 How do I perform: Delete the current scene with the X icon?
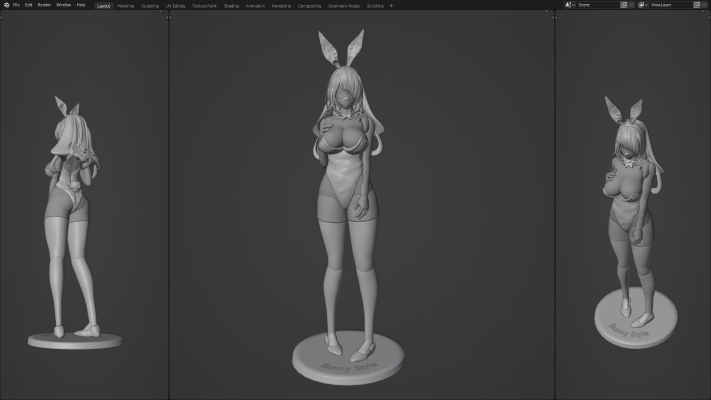[x=632, y=5]
